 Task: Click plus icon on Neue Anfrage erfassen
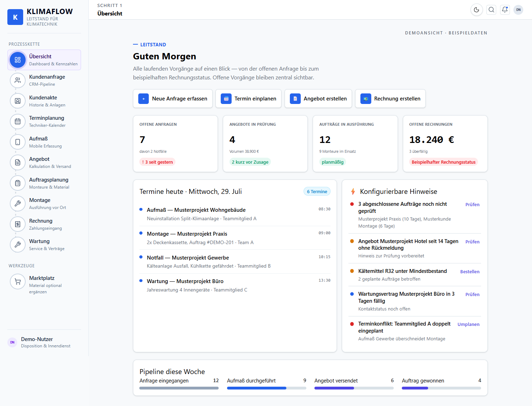pos(144,99)
